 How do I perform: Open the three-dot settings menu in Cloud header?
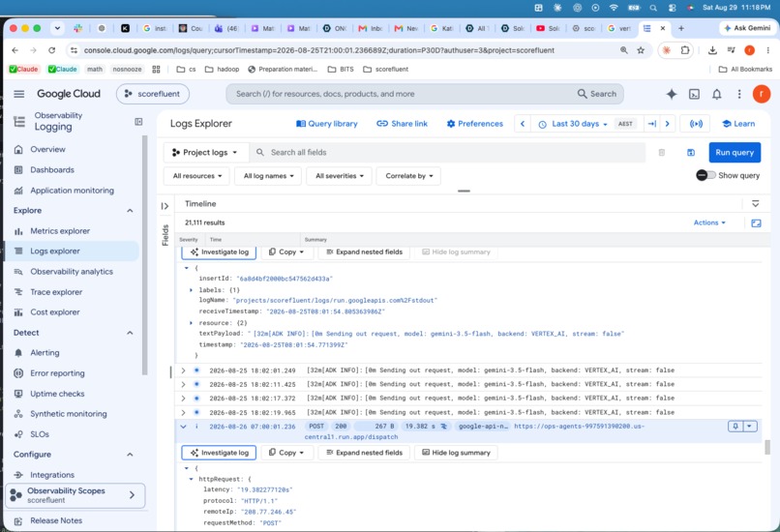pyautogui.click(x=739, y=94)
